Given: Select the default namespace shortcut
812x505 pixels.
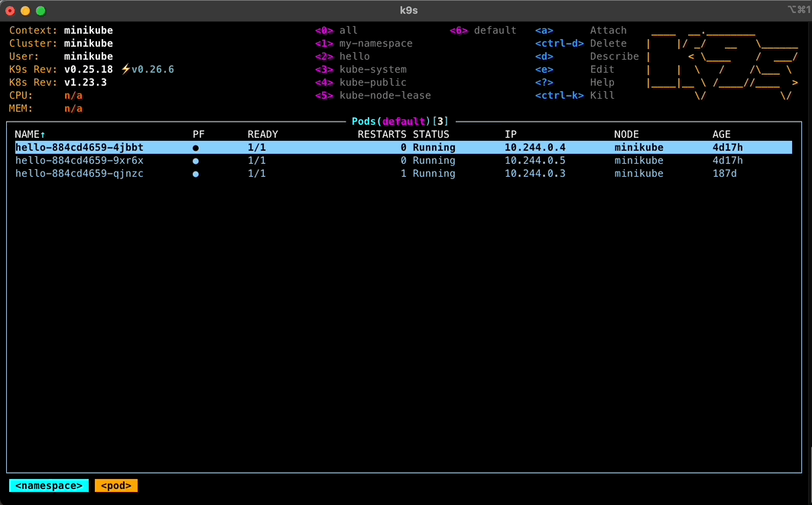Looking at the screenshot, I should pos(483,31).
